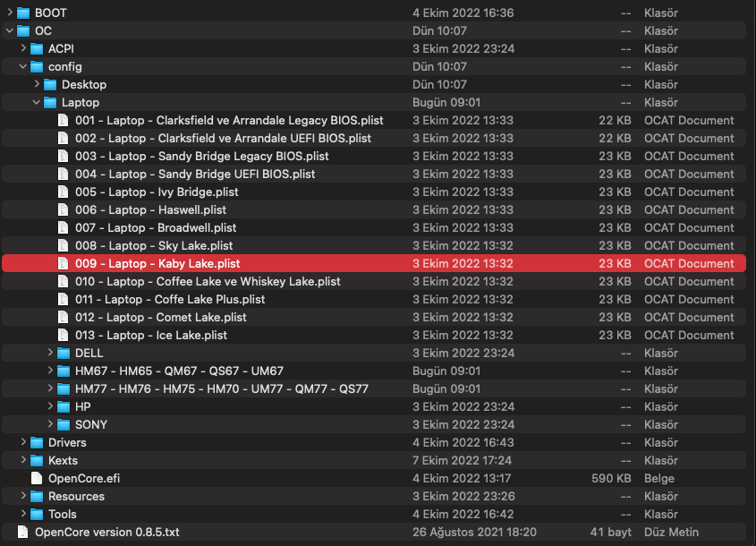Viewport: 756px width, 546px height.
Task: Select the OpenCore version 0.8.5.txt file icon
Action: pyautogui.click(x=23, y=532)
